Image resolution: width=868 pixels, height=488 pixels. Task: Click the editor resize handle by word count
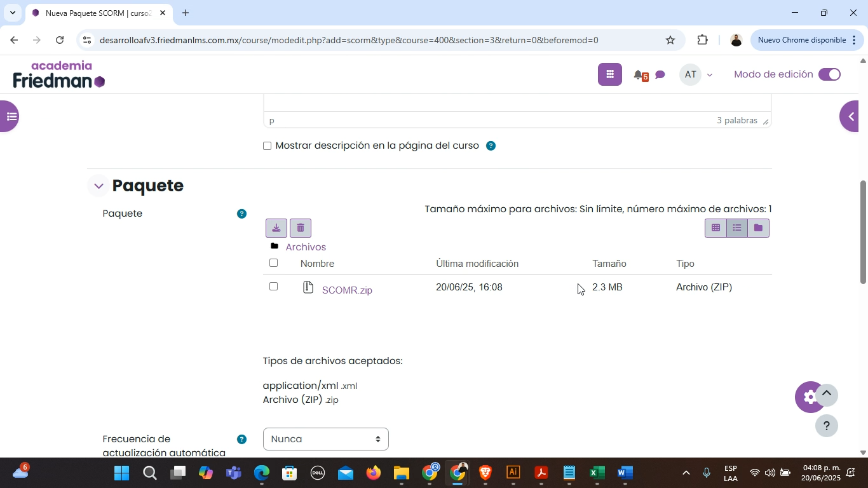pyautogui.click(x=766, y=121)
